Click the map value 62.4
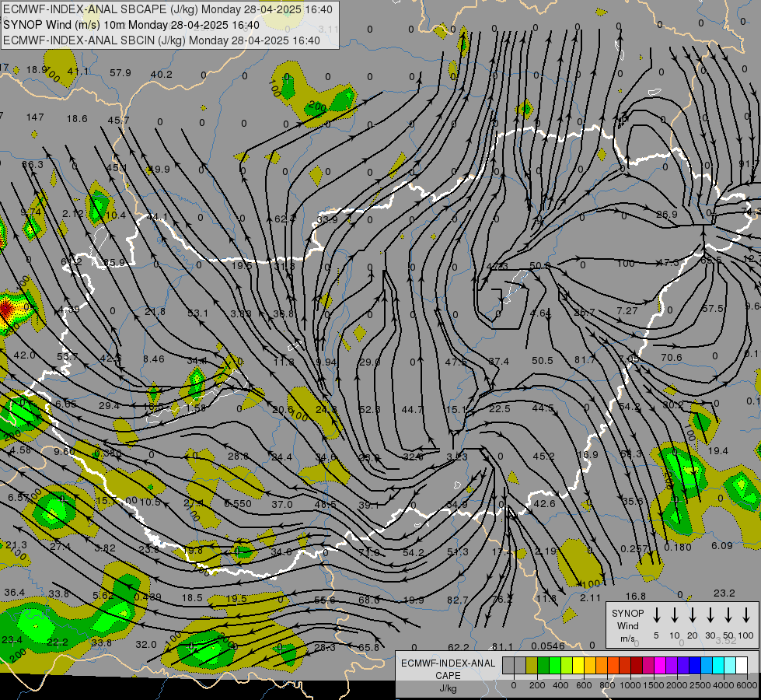 pyautogui.click(x=285, y=219)
